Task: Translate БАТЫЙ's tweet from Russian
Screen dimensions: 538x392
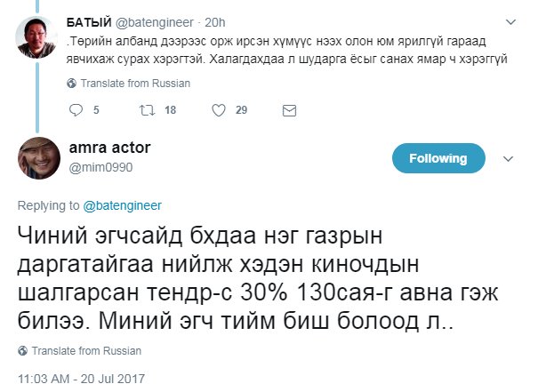Action: click(135, 84)
